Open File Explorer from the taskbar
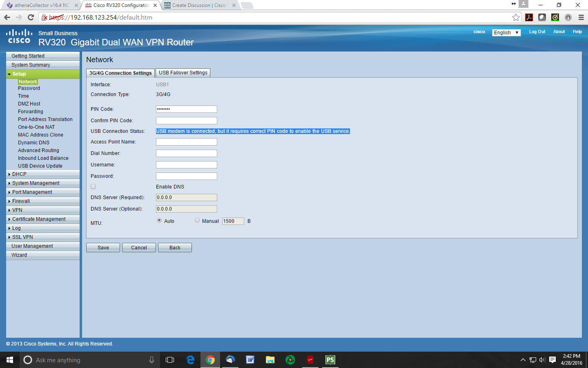Screen dimensions: 588x368 [x=270, y=360]
